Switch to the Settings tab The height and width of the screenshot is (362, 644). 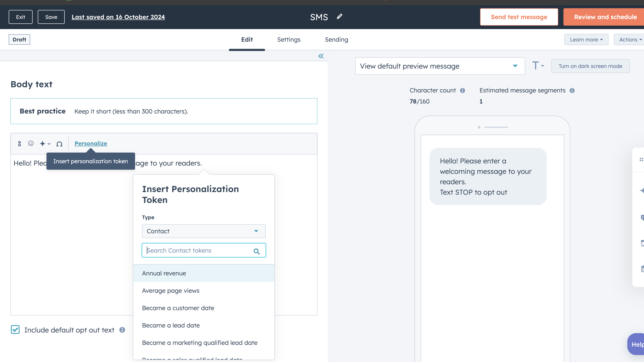pyautogui.click(x=289, y=39)
